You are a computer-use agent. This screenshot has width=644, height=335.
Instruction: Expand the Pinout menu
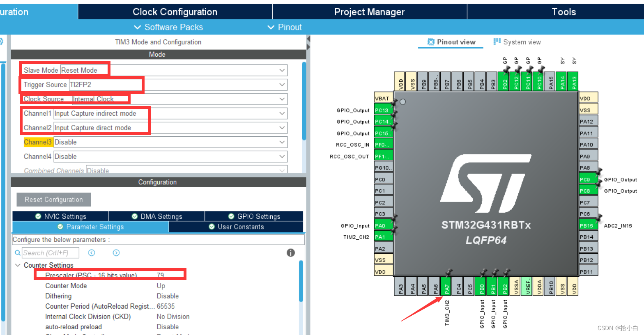tap(285, 27)
